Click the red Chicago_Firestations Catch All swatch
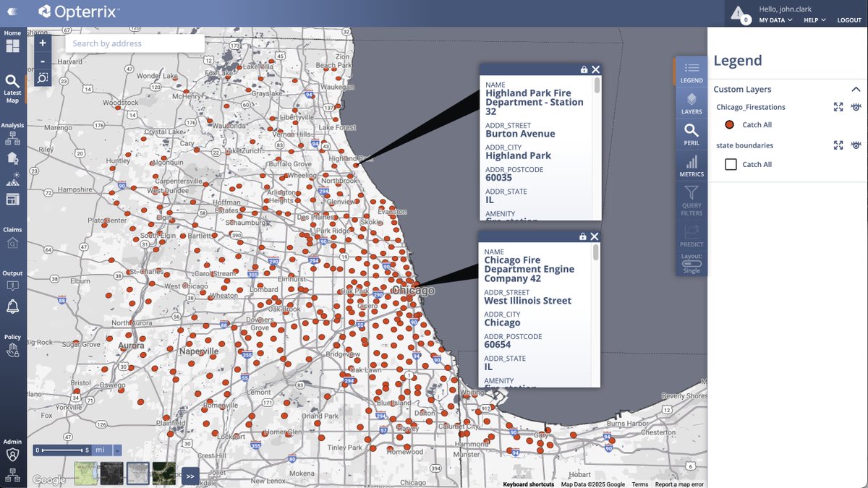Viewport: 868px width, 488px height. coord(729,124)
